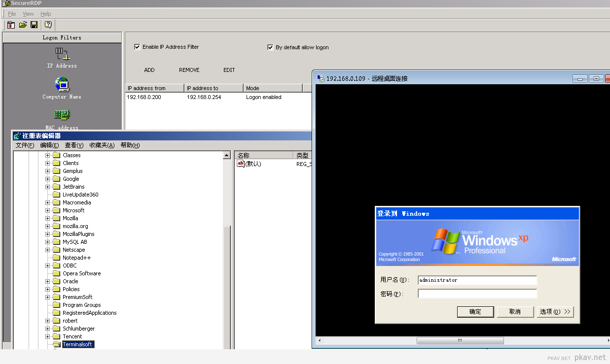The image size is (610, 364).
Task: Toggle the By default allow logon checkbox
Action: point(270,47)
